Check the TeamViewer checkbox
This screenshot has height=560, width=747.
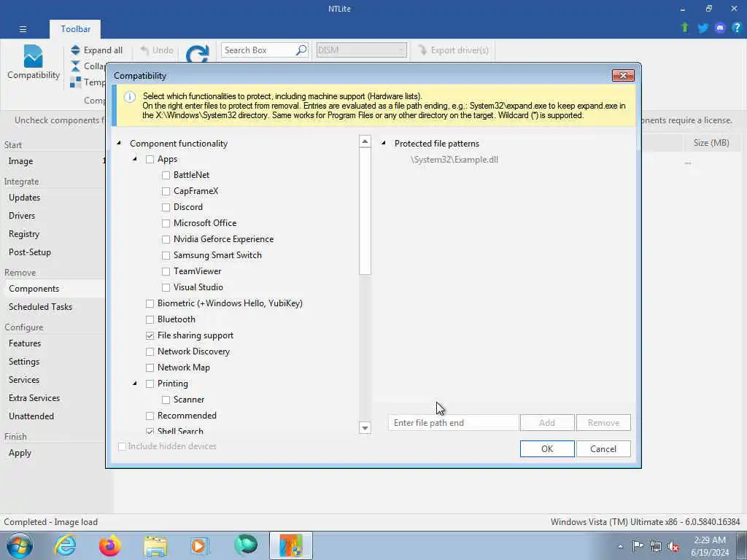(166, 271)
